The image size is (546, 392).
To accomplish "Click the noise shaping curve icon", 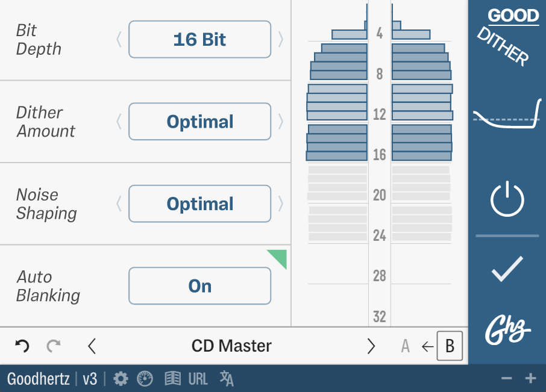I will 507,114.
